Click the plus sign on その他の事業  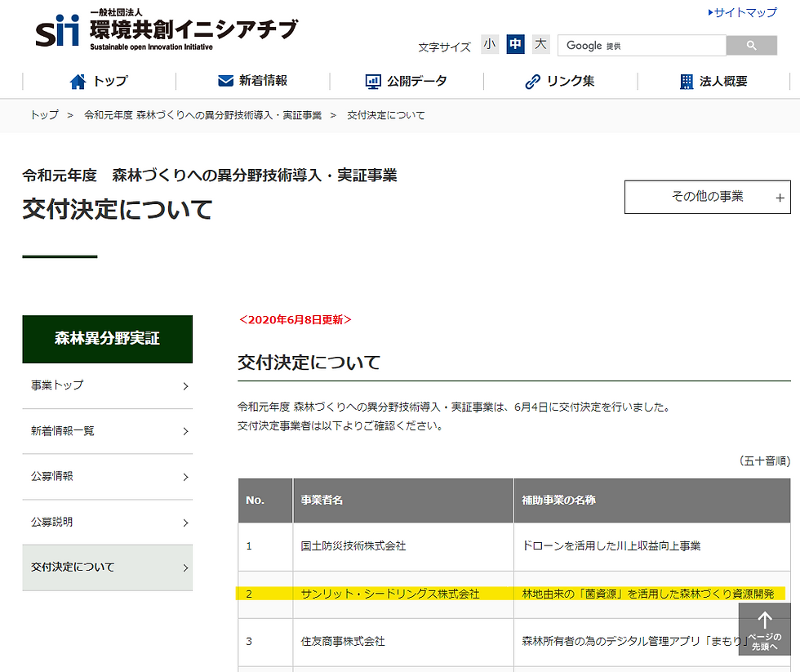(780, 198)
